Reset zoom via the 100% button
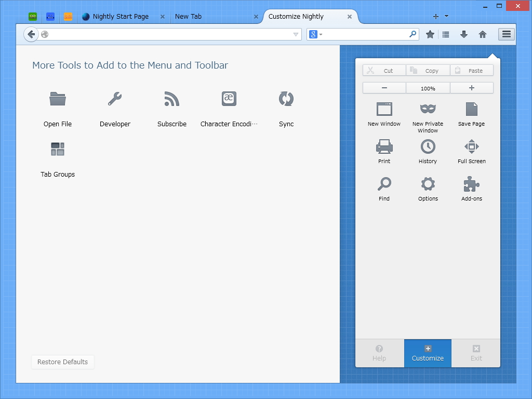The image size is (532, 399). click(428, 88)
